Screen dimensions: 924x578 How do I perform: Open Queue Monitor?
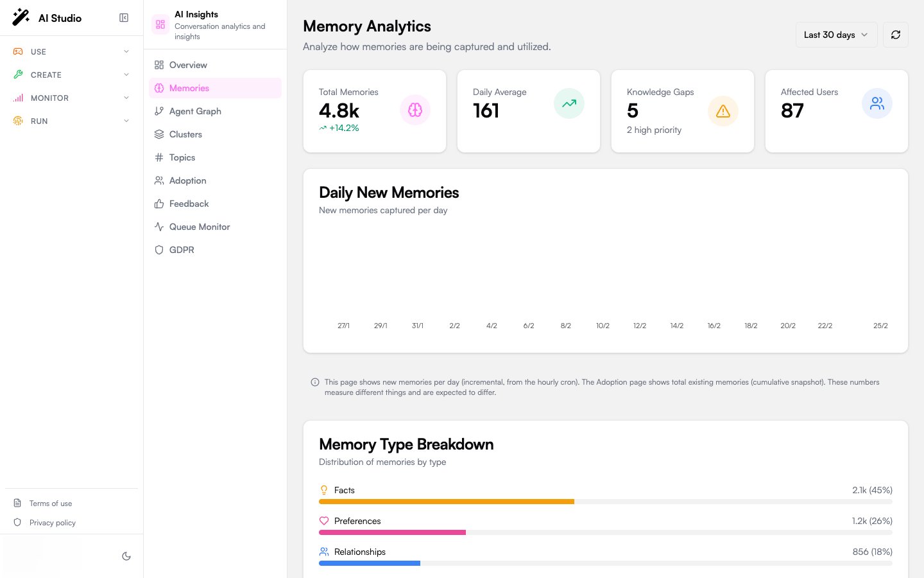click(215, 227)
